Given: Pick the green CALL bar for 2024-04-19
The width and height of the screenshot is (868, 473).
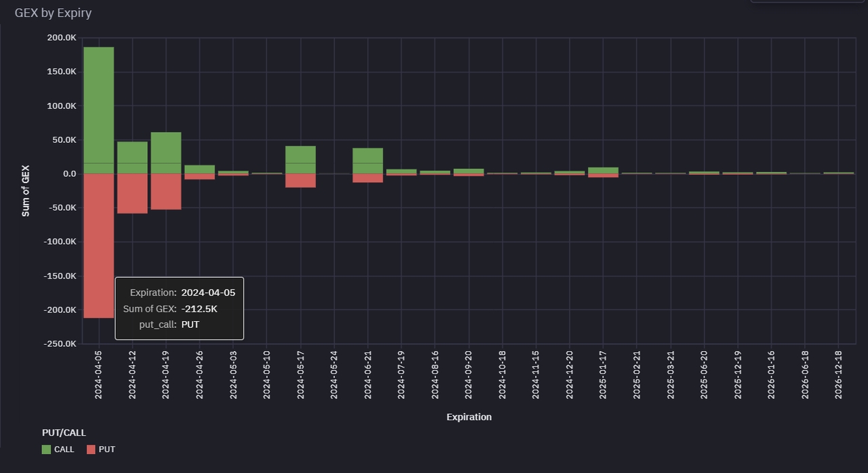Looking at the screenshot, I should tap(165, 152).
